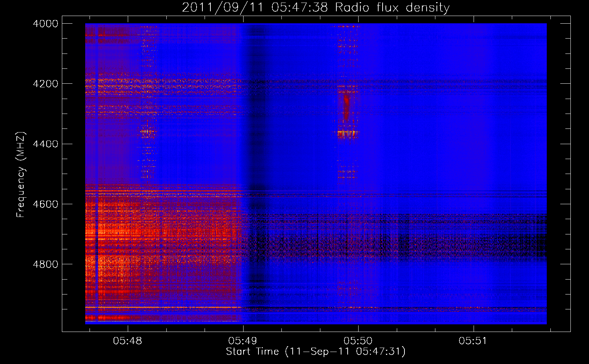
Task: Click the 05:51 time axis label
Action: [473, 341]
